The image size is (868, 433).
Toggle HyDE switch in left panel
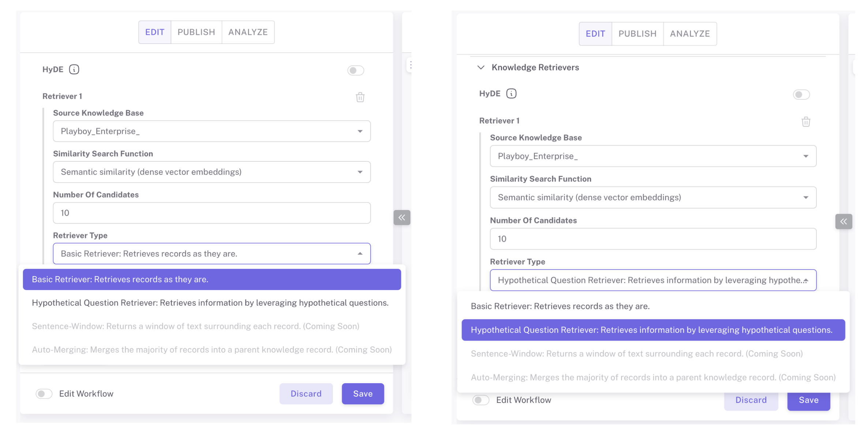(355, 70)
